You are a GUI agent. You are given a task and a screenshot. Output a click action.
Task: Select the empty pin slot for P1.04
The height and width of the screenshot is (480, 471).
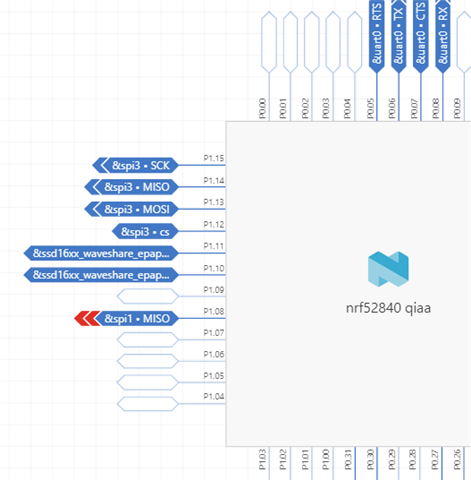(148, 404)
